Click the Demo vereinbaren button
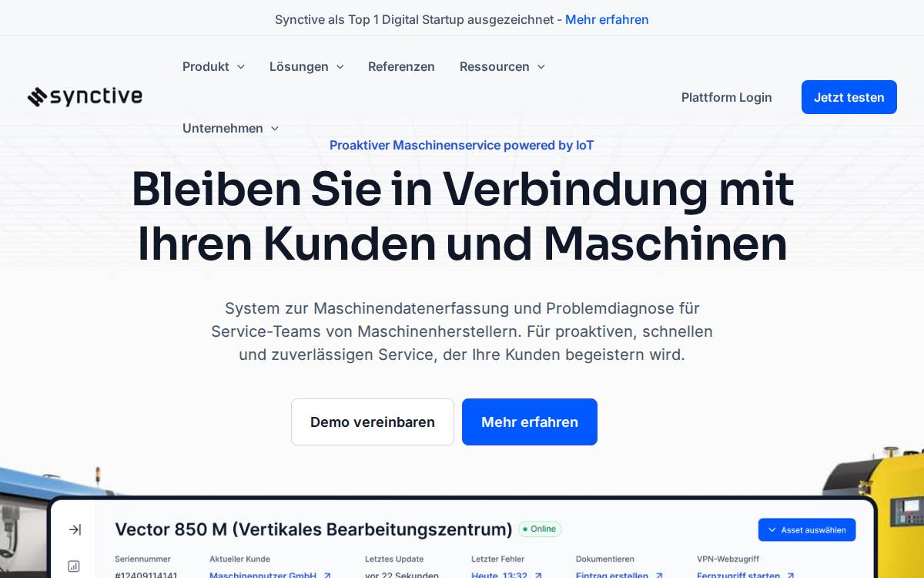This screenshot has height=578, width=924. click(x=373, y=422)
